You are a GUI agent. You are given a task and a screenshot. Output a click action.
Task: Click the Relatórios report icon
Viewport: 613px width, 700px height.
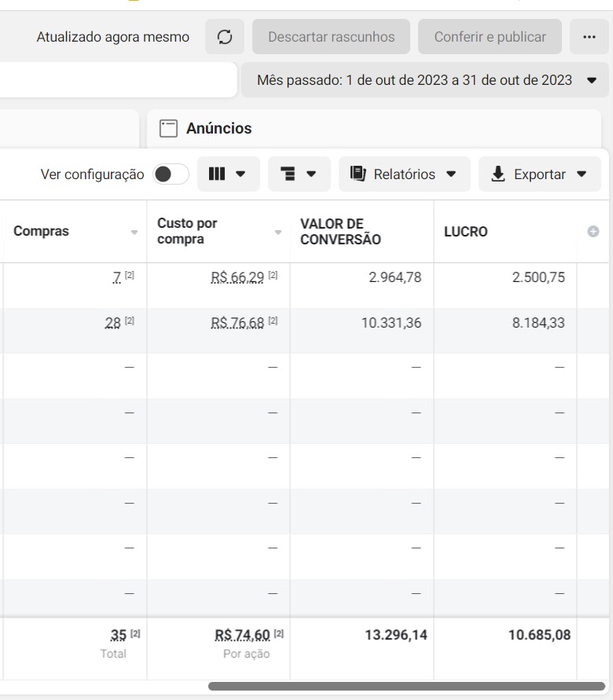tap(358, 174)
